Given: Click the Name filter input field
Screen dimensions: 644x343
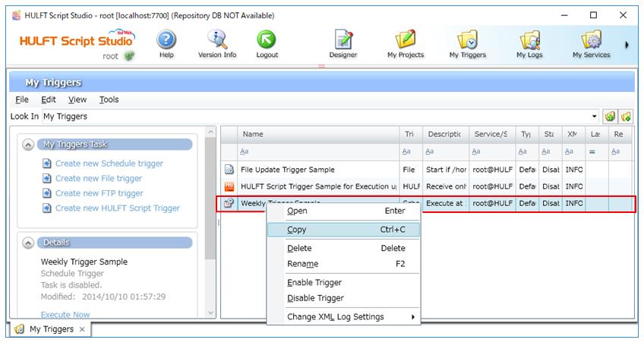Looking at the screenshot, I should [319, 152].
